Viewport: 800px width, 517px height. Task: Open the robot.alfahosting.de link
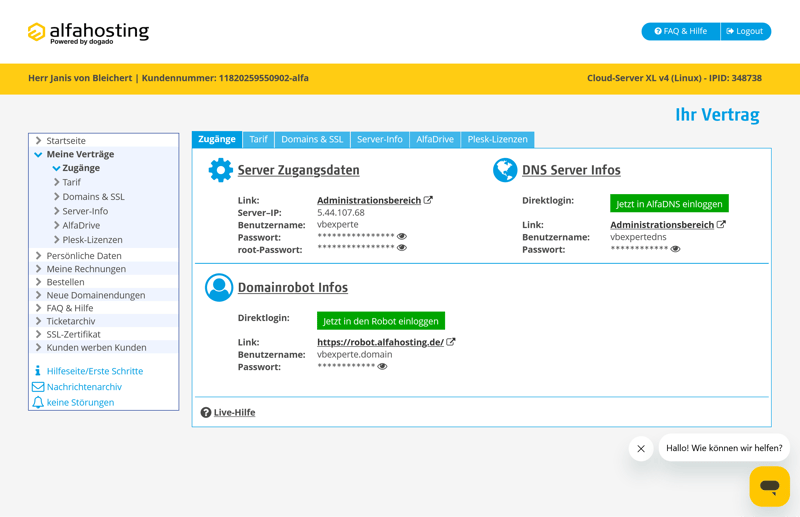(380, 342)
